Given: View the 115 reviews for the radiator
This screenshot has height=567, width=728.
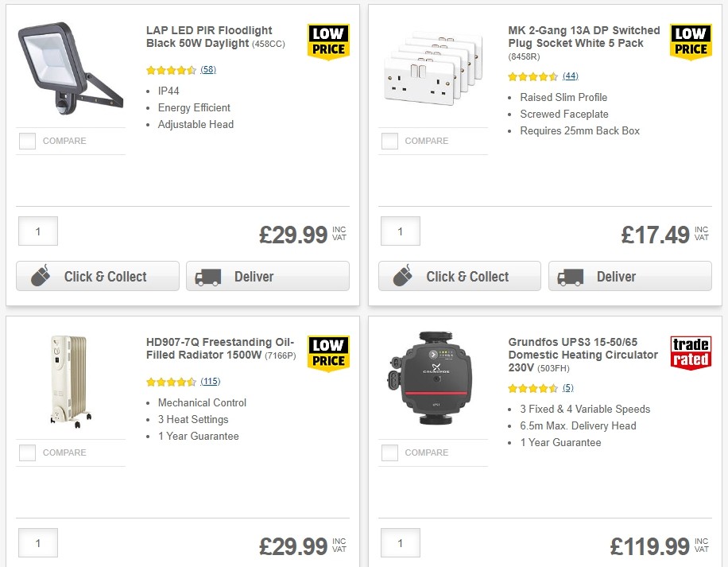Looking at the screenshot, I should [208, 382].
